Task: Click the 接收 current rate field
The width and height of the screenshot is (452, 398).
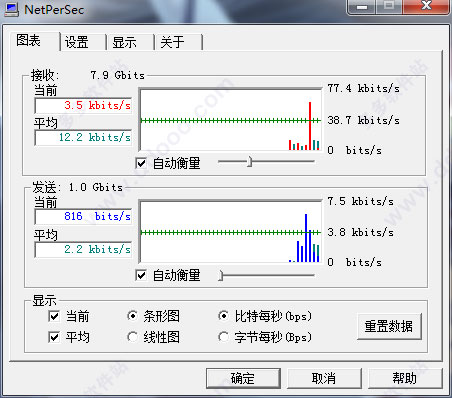Action: coord(83,105)
